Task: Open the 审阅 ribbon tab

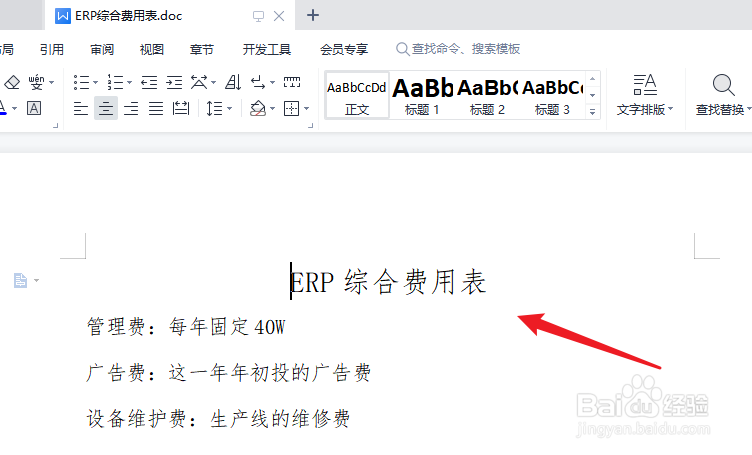Action: pyautogui.click(x=102, y=49)
